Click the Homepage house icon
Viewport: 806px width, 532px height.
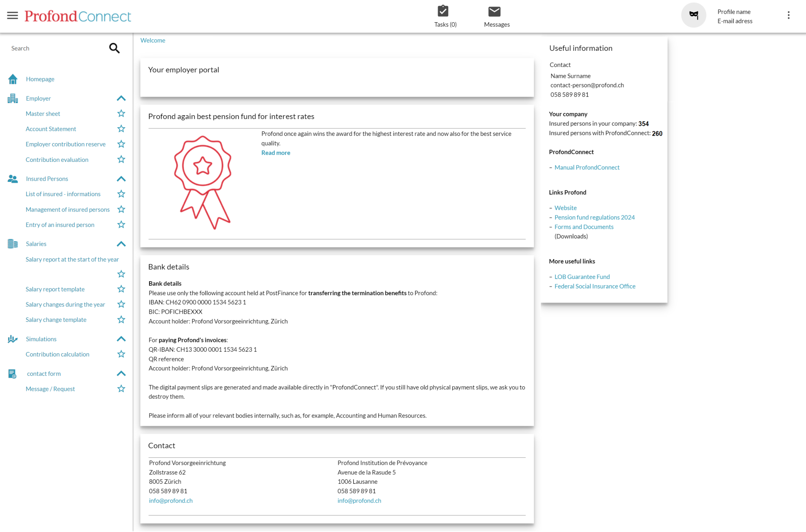click(x=13, y=79)
